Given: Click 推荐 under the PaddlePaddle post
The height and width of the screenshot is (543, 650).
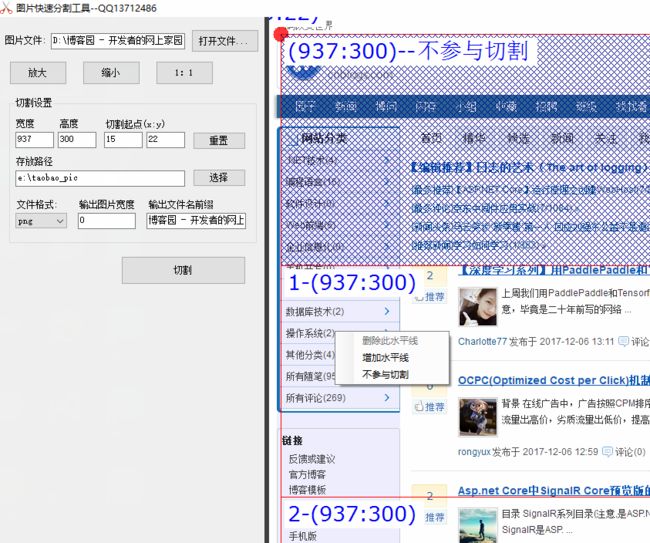Looking at the screenshot, I should pyautogui.click(x=430, y=297).
